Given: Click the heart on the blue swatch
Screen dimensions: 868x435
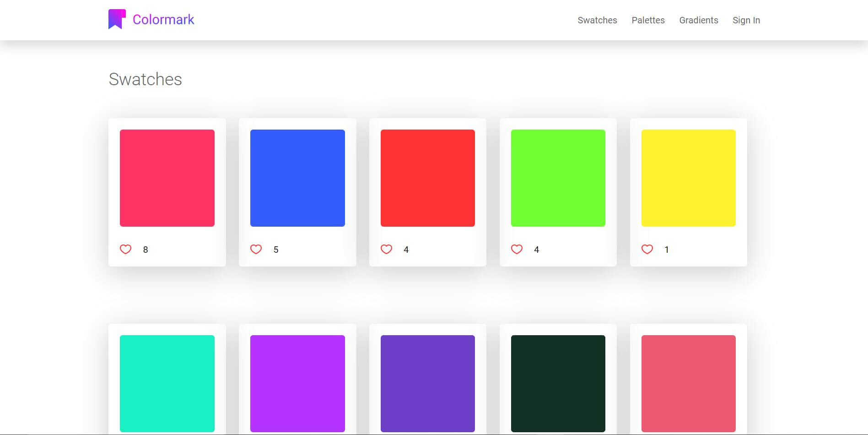Looking at the screenshot, I should coord(256,249).
